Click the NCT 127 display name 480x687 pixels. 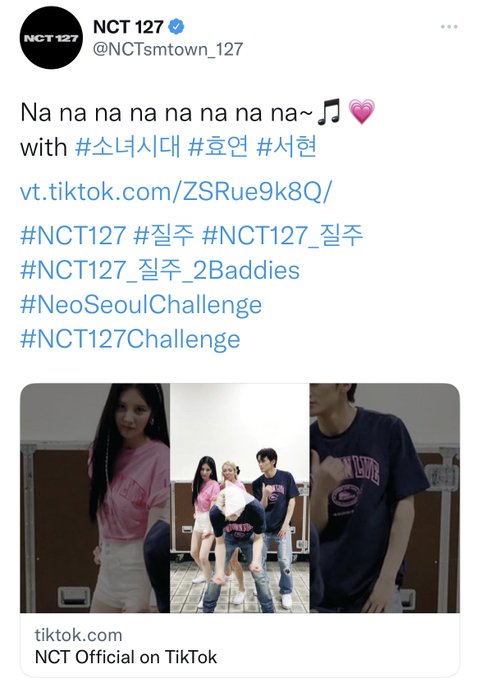pyautogui.click(x=128, y=27)
